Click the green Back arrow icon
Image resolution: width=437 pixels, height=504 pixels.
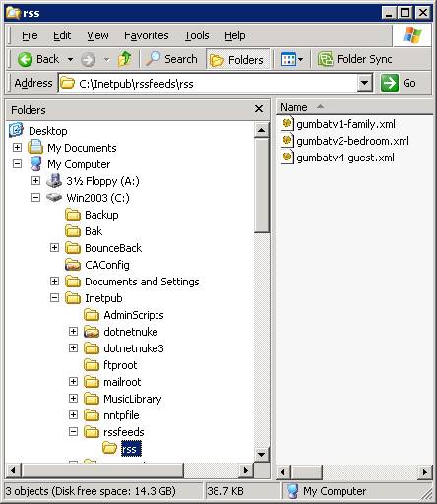[x=25, y=60]
